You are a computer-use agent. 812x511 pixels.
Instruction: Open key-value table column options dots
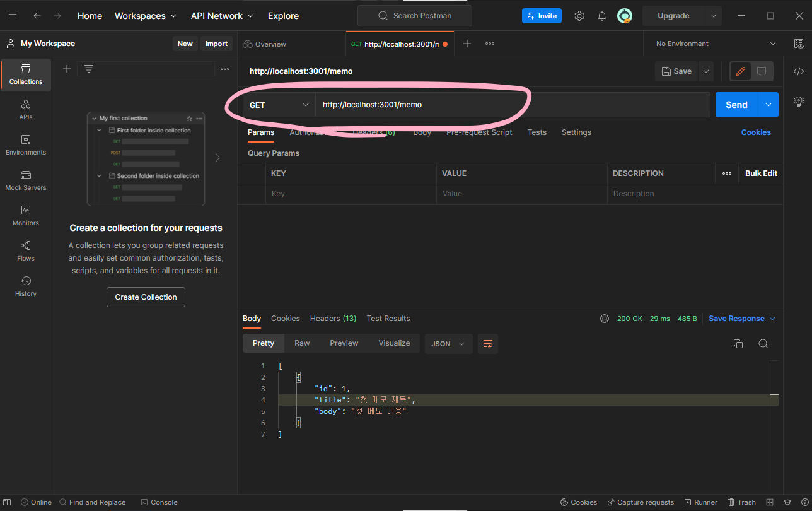(727, 173)
